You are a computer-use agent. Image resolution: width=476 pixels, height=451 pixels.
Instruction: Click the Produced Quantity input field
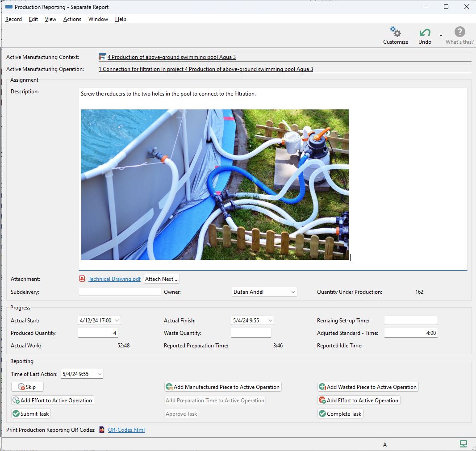click(x=98, y=333)
